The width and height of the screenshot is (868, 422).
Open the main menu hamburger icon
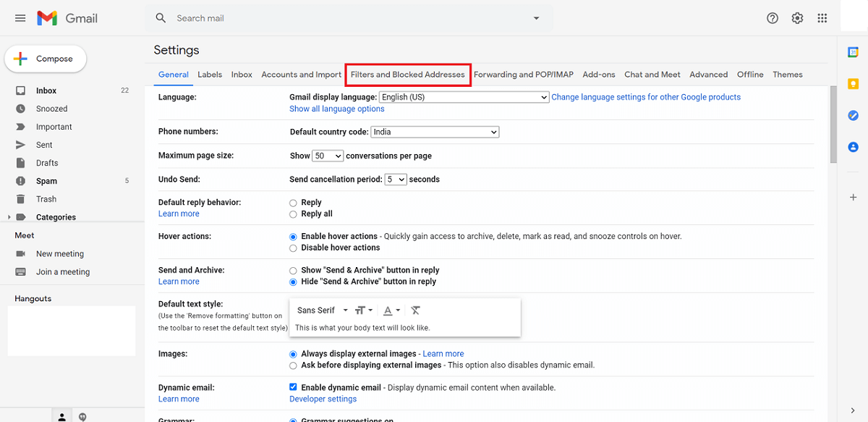click(20, 18)
